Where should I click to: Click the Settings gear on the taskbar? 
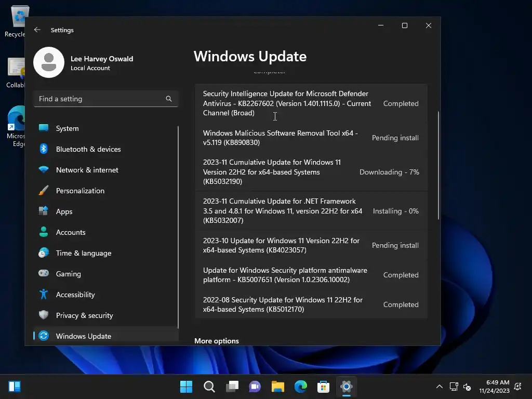point(347,387)
